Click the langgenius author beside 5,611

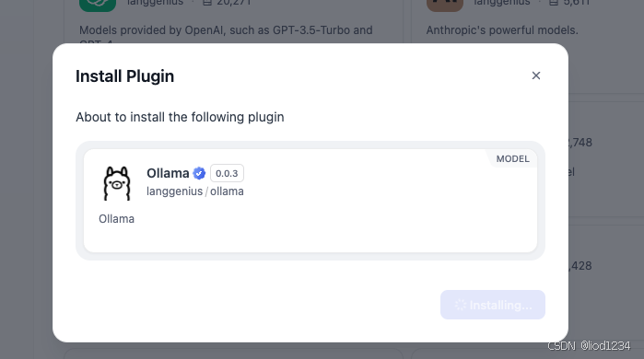[x=502, y=3]
